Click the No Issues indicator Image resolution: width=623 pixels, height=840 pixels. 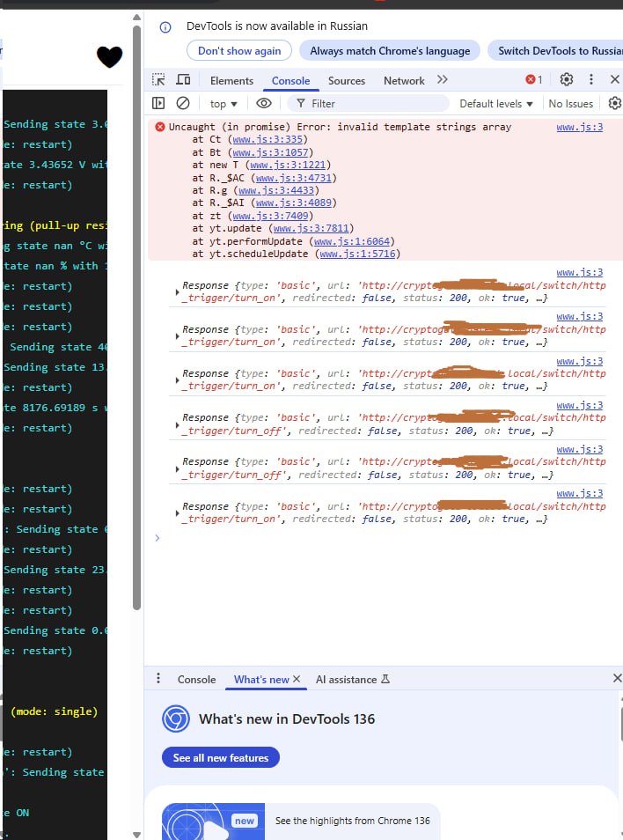tap(570, 104)
